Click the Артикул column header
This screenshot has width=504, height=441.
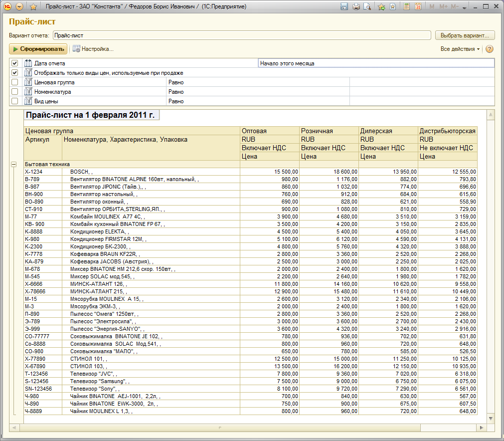pyautogui.click(x=43, y=148)
